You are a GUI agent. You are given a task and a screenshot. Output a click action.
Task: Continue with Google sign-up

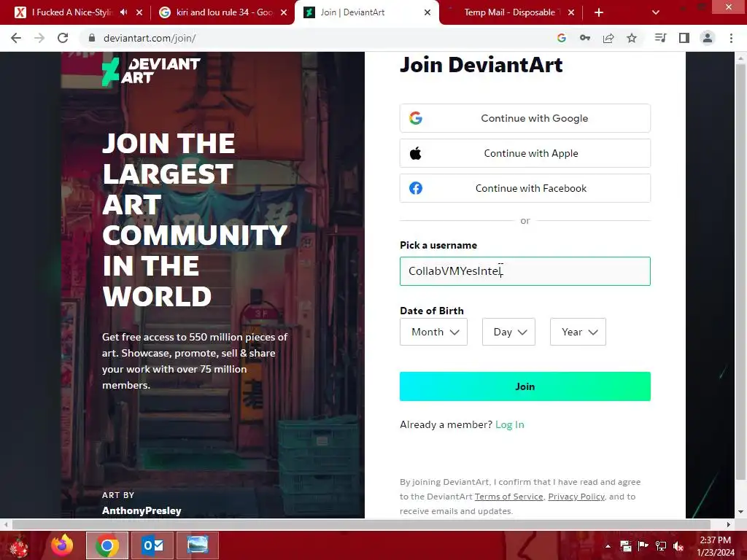525,118
